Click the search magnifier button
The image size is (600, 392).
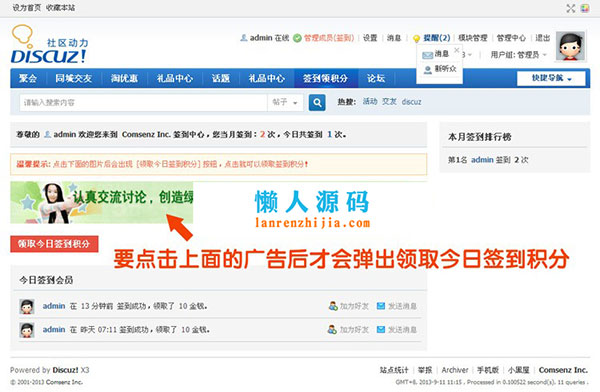(x=317, y=102)
